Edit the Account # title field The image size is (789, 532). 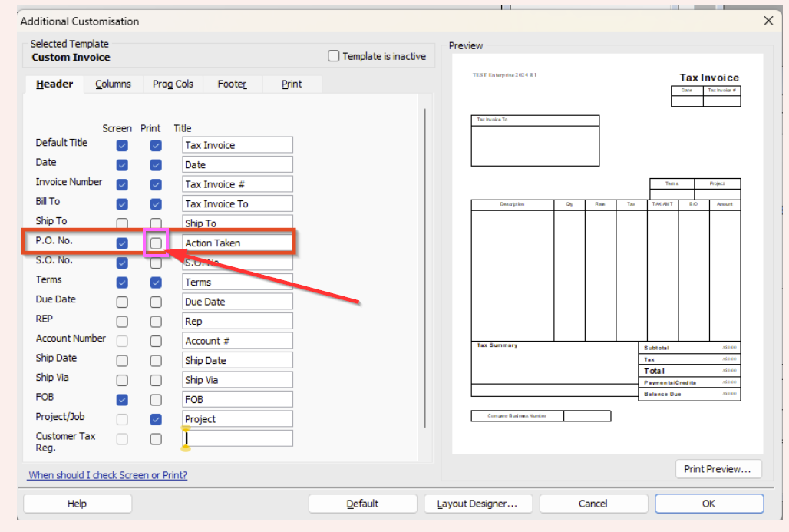(x=237, y=341)
